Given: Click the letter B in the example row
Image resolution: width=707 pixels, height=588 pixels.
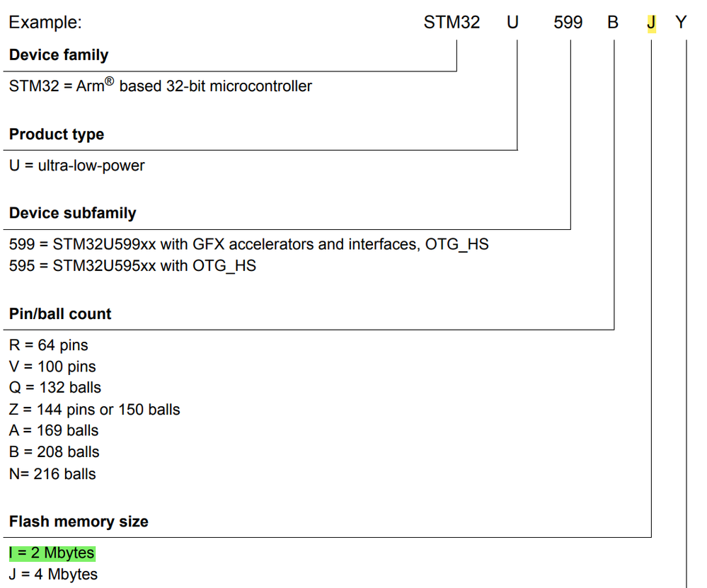Looking at the screenshot, I should click(x=613, y=22).
